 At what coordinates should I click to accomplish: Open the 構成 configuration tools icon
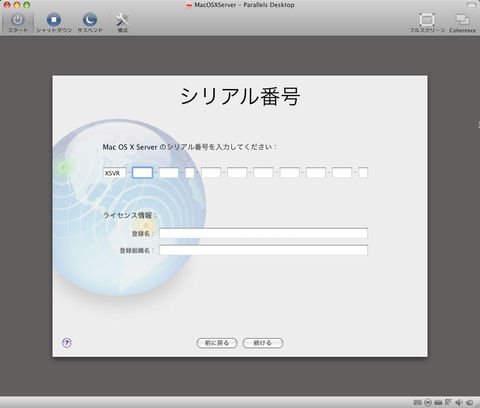(x=122, y=20)
